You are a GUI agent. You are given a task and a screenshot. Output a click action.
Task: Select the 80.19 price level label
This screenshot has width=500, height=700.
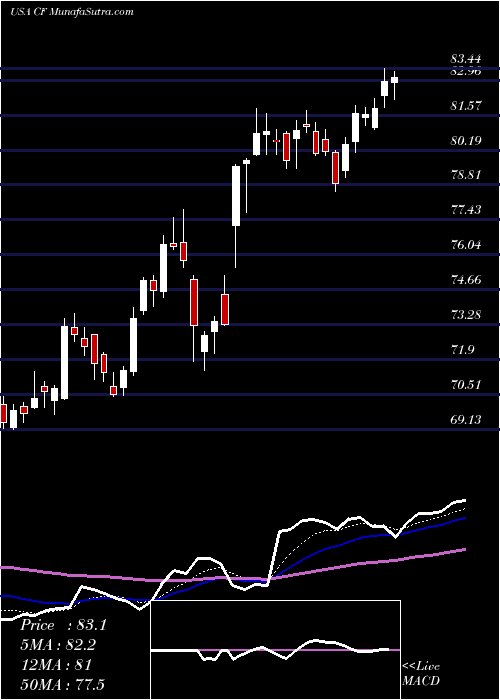click(467, 141)
